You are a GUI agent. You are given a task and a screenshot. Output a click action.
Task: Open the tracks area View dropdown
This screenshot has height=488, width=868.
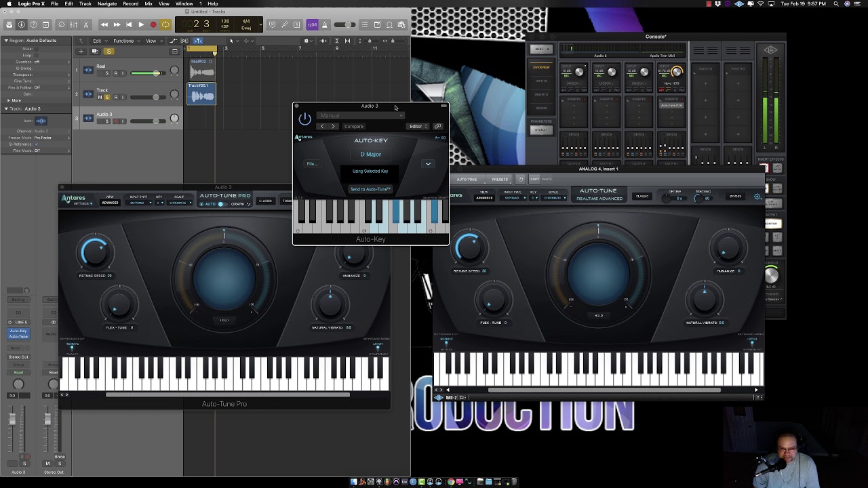153,41
